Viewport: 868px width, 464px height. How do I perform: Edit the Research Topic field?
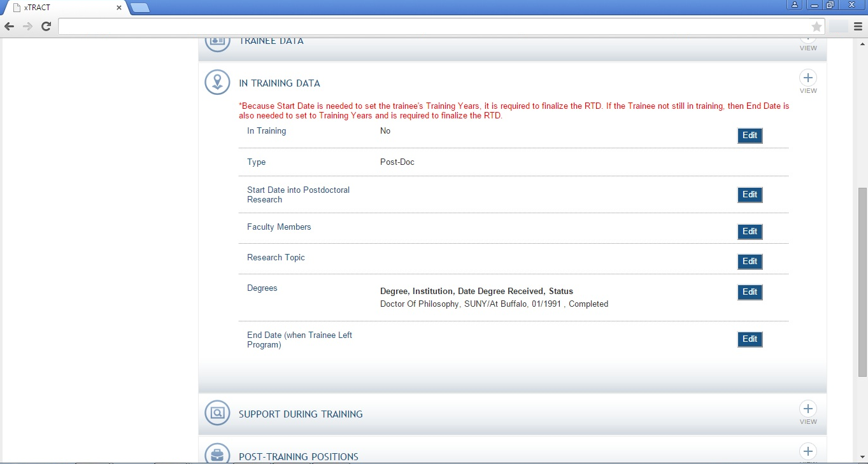750,262
